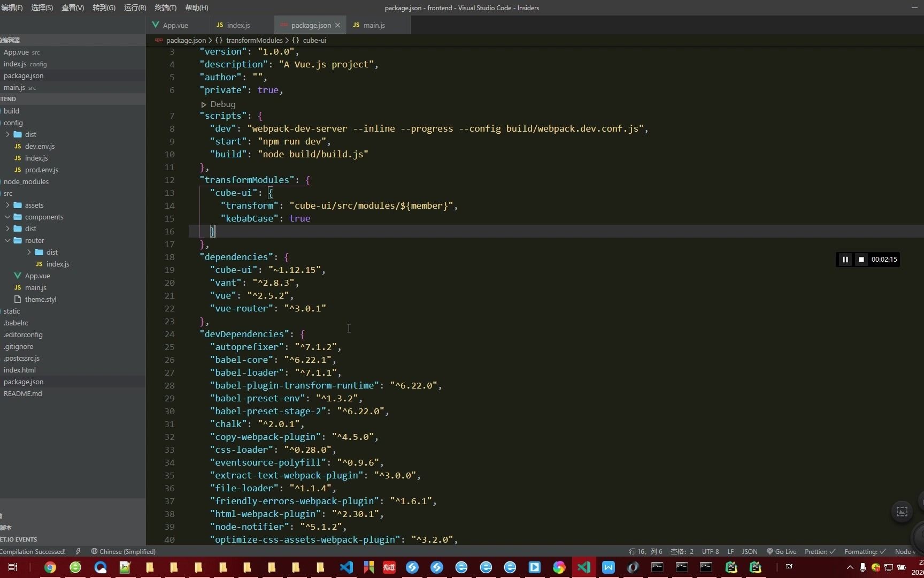Click the line and column indicator
924x578 pixels.
click(645, 551)
